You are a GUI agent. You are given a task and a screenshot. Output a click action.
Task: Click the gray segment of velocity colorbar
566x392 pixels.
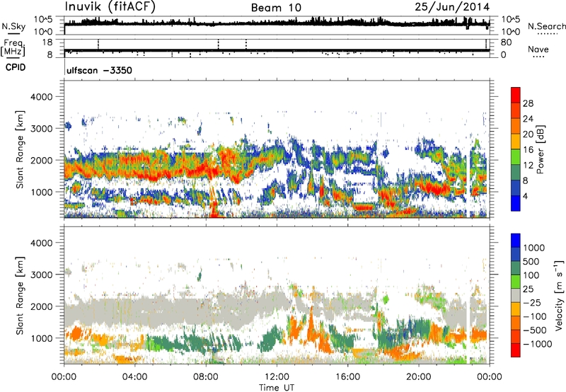pyautogui.click(x=516, y=296)
